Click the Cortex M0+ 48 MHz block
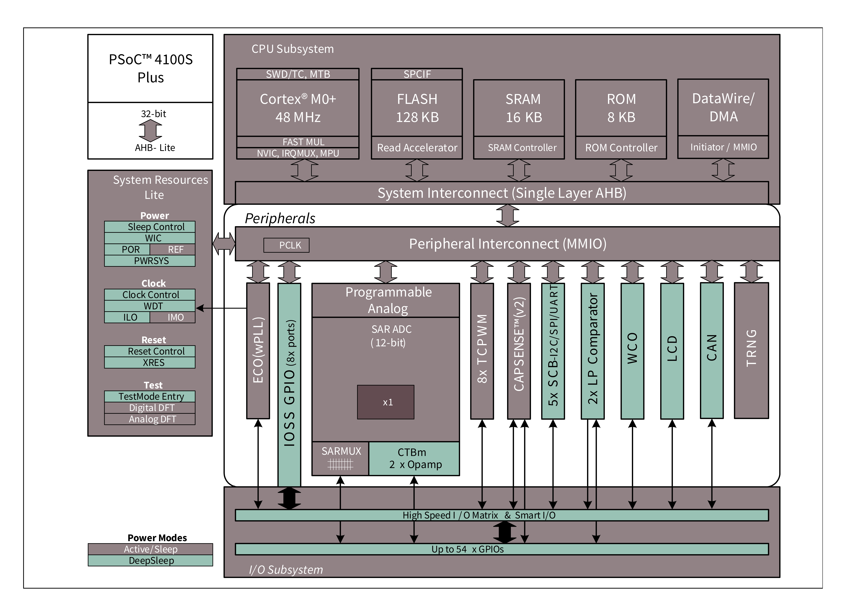846x616 pixels. point(298,108)
